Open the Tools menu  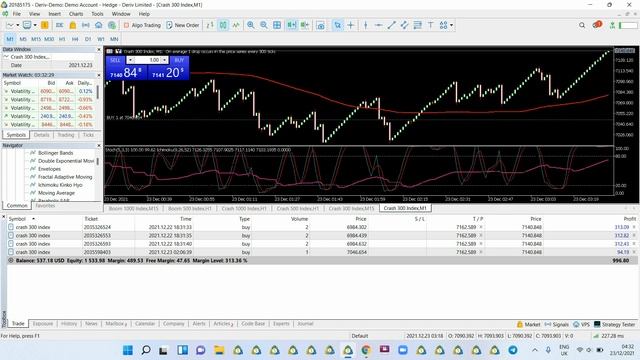point(97,14)
